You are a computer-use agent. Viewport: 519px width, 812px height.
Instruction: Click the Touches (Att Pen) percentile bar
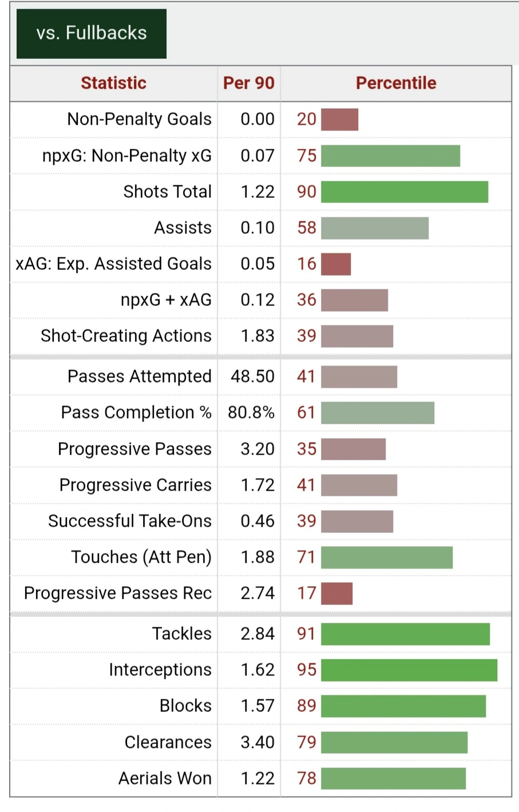point(386,557)
